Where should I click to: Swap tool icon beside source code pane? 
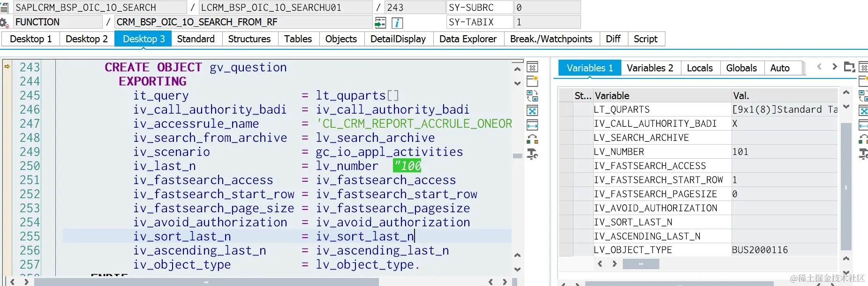(532, 96)
